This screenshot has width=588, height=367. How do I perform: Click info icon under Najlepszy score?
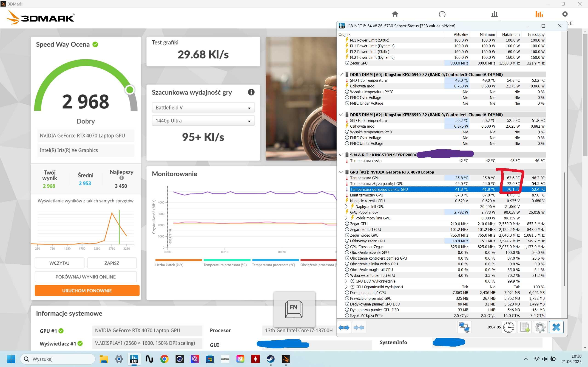[x=122, y=178]
